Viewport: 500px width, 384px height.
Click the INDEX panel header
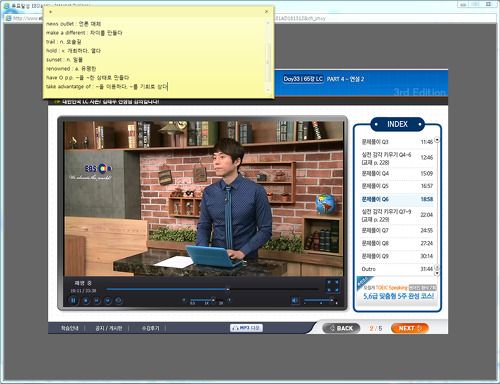pos(397,124)
